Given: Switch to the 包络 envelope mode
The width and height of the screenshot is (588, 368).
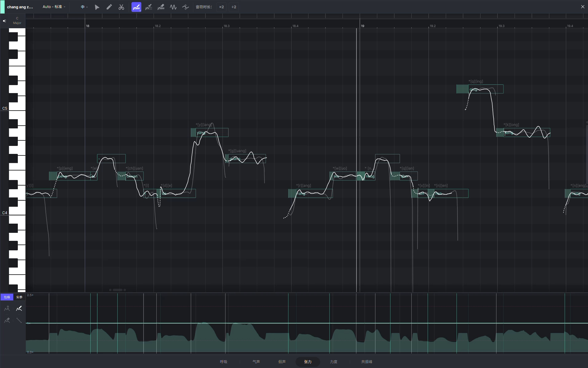Looking at the screenshot, I should tap(7, 297).
